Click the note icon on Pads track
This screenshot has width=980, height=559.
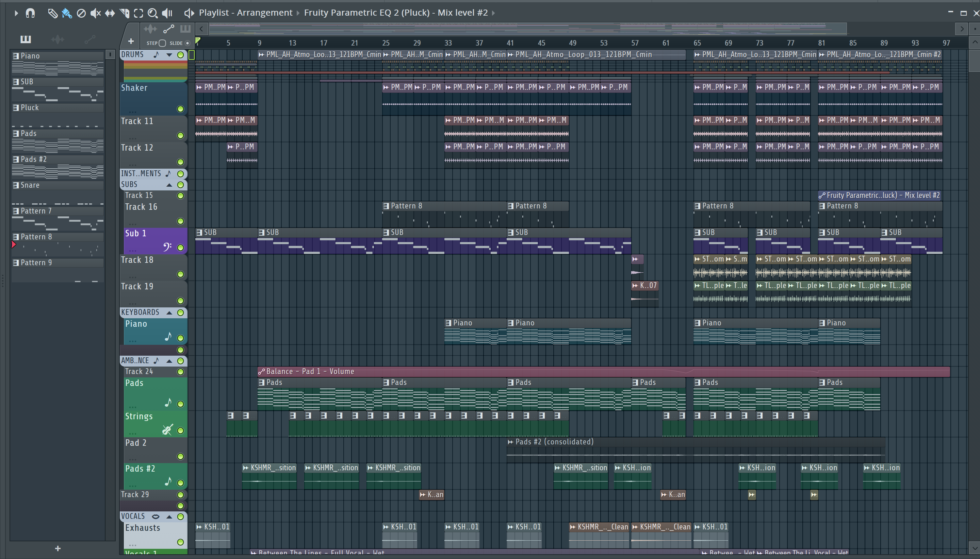168,402
